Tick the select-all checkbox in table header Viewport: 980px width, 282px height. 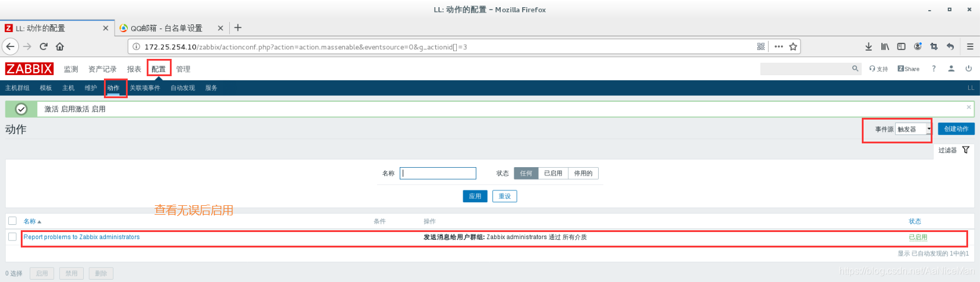coord(12,221)
